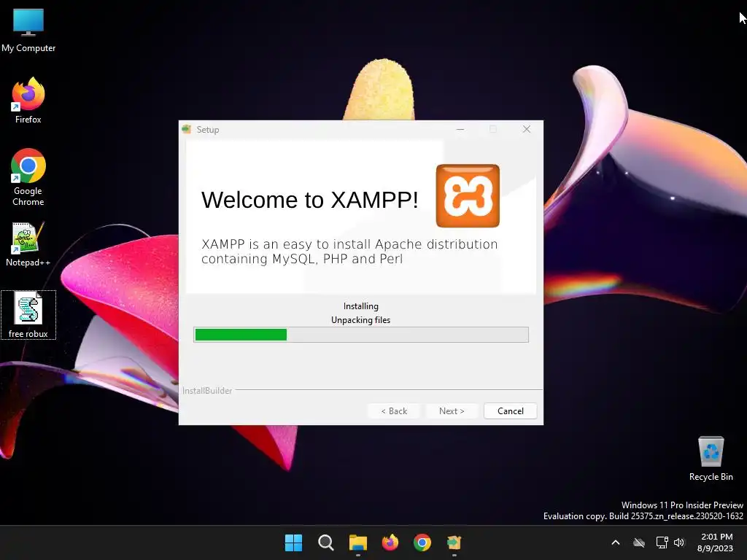Image resolution: width=747 pixels, height=560 pixels.
Task: Click the XAMPP orange logo image
Action: tap(468, 195)
